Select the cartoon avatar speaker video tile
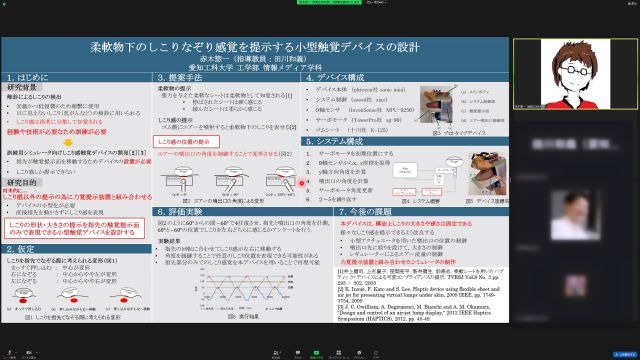Viewport: 640px width, 360px height. [576, 74]
